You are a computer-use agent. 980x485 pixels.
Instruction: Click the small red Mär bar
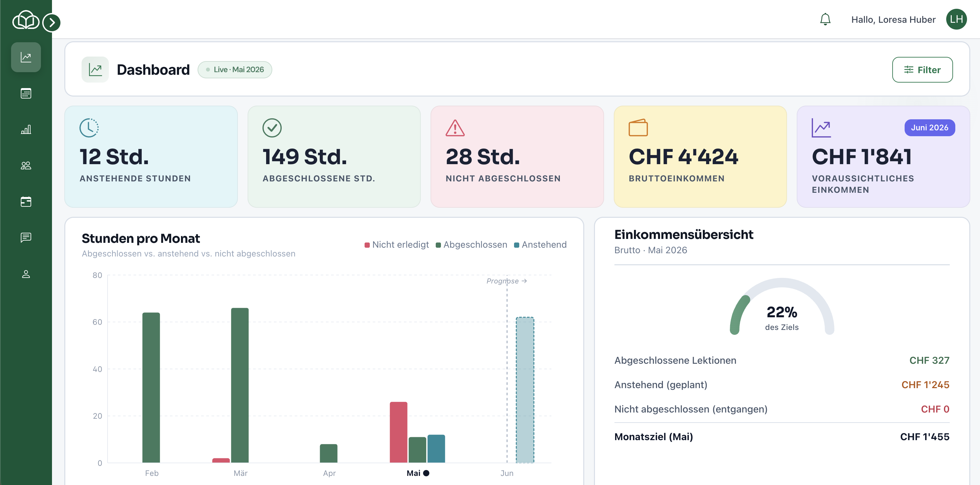(221, 460)
